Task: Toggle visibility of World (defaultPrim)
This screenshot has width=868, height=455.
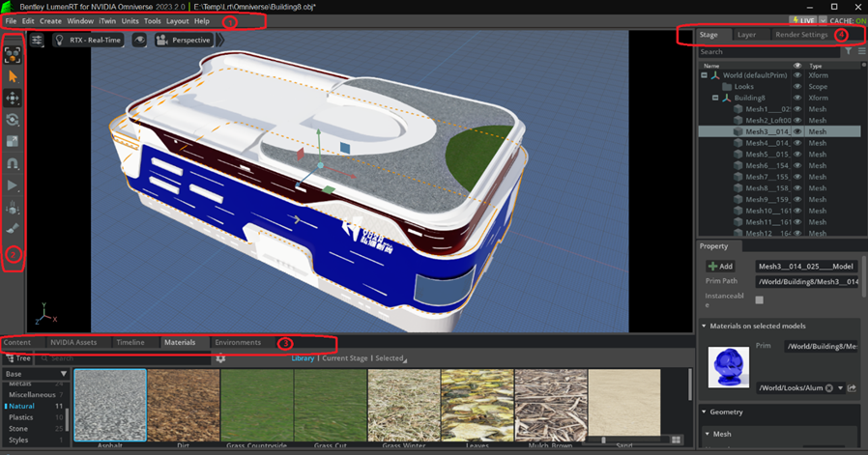Action: tap(797, 75)
